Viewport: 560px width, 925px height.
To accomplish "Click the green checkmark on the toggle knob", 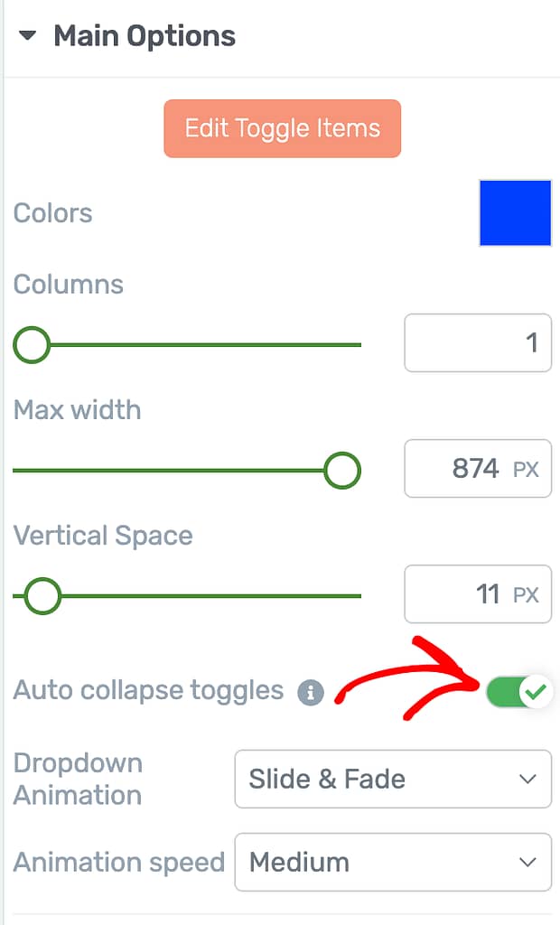I will point(536,691).
